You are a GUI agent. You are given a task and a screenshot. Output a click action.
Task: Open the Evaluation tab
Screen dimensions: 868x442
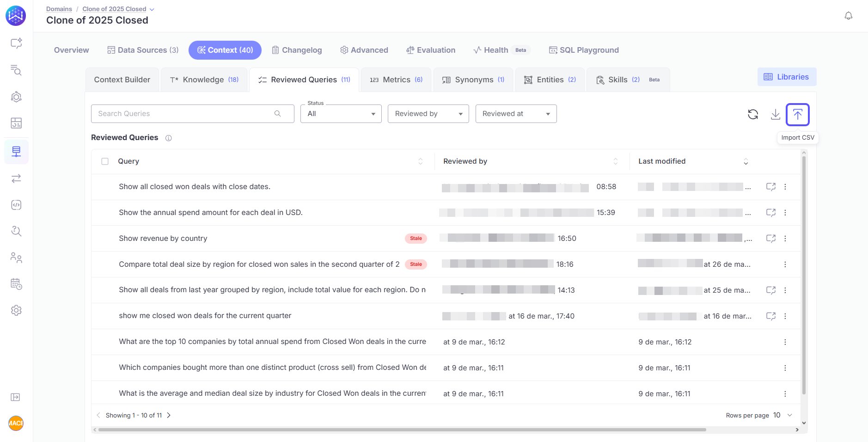[431, 50]
